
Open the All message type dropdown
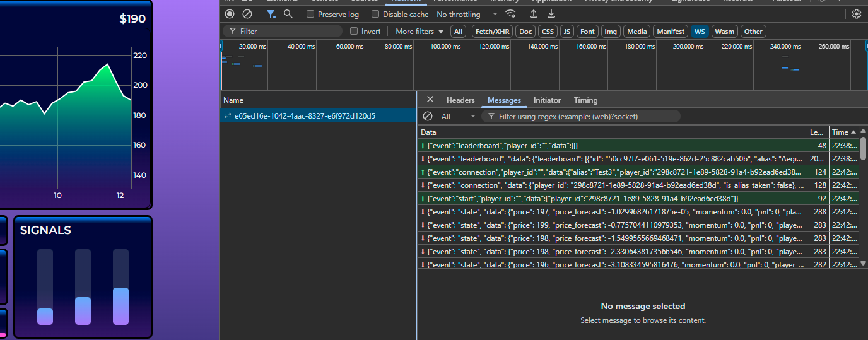[458, 116]
